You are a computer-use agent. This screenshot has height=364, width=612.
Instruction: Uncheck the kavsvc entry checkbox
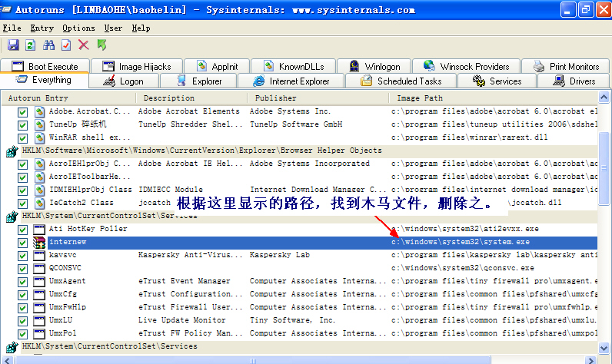click(x=22, y=256)
